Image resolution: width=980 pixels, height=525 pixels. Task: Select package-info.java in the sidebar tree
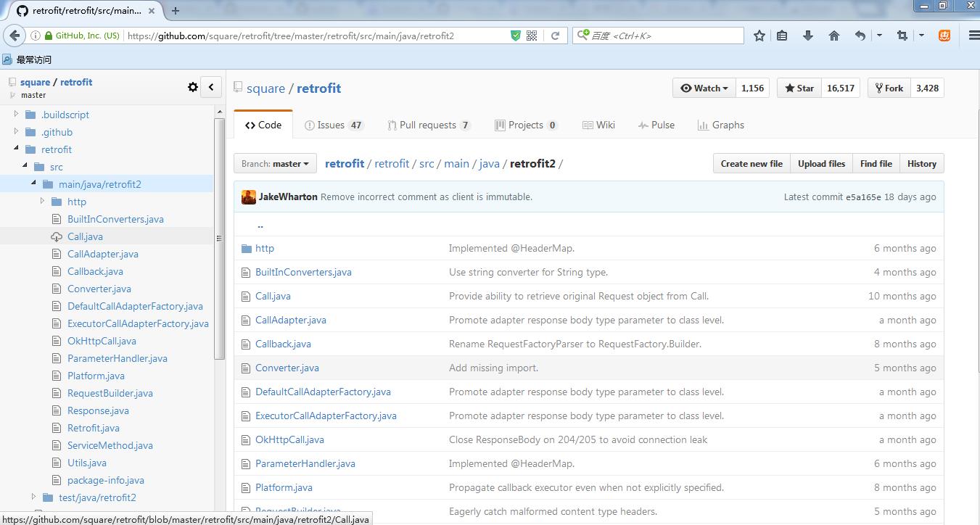point(106,480)
